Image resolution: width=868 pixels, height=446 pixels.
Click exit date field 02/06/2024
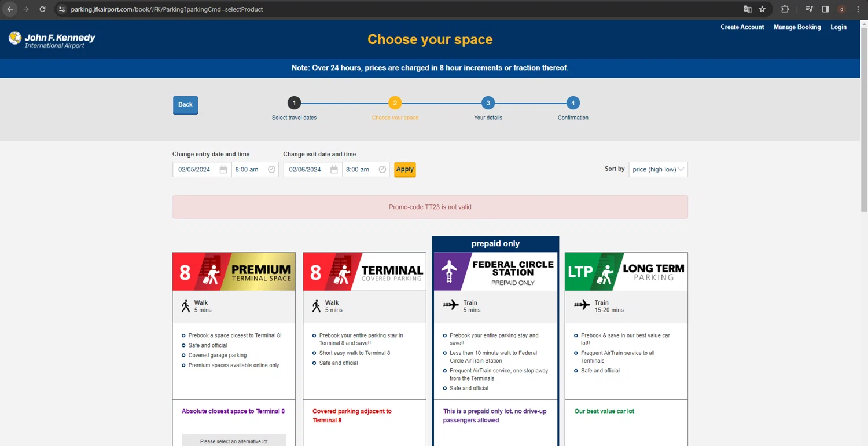[x=312, y=170]
